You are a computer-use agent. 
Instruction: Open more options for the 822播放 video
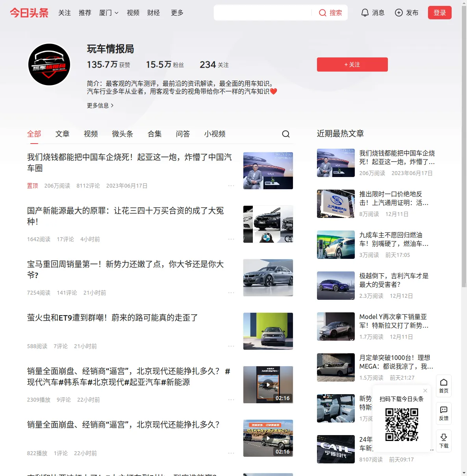pos(231,453)
